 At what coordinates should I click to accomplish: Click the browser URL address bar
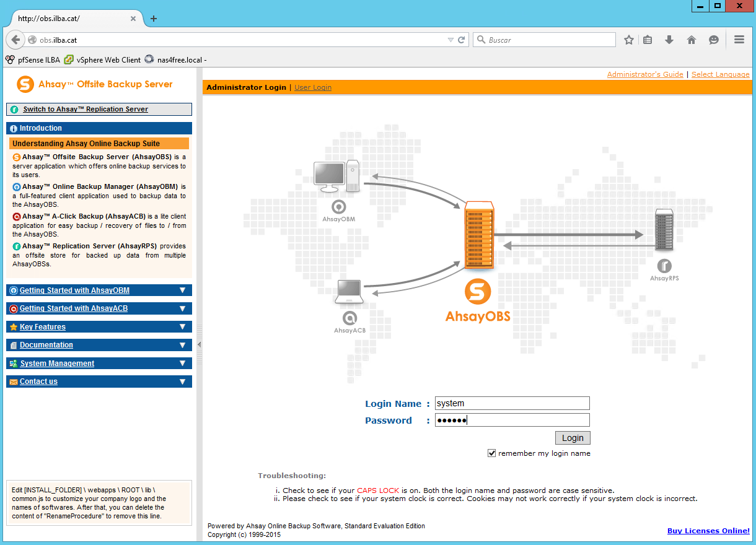click(242, 40)
